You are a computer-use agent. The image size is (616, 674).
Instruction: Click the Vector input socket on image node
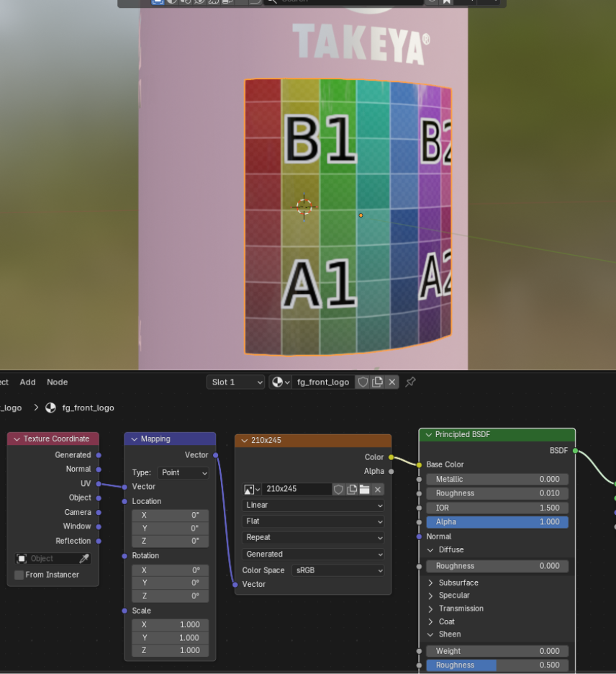click(235, 584)
